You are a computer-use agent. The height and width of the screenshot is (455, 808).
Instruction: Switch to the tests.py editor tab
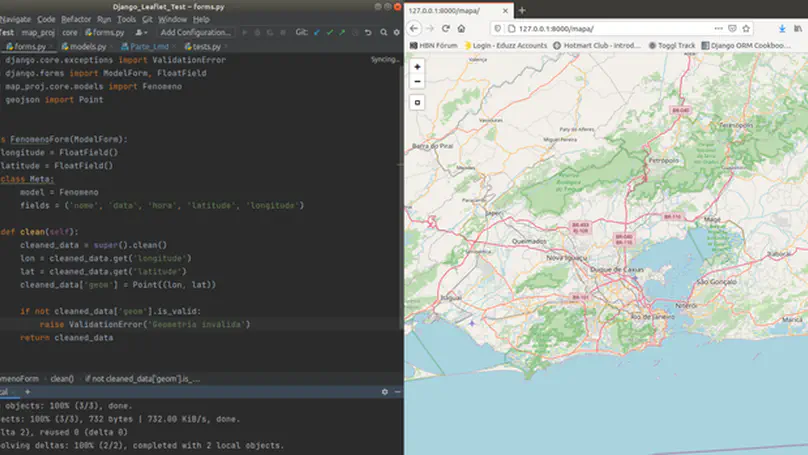pyautogui.click(x=206, y=46)
